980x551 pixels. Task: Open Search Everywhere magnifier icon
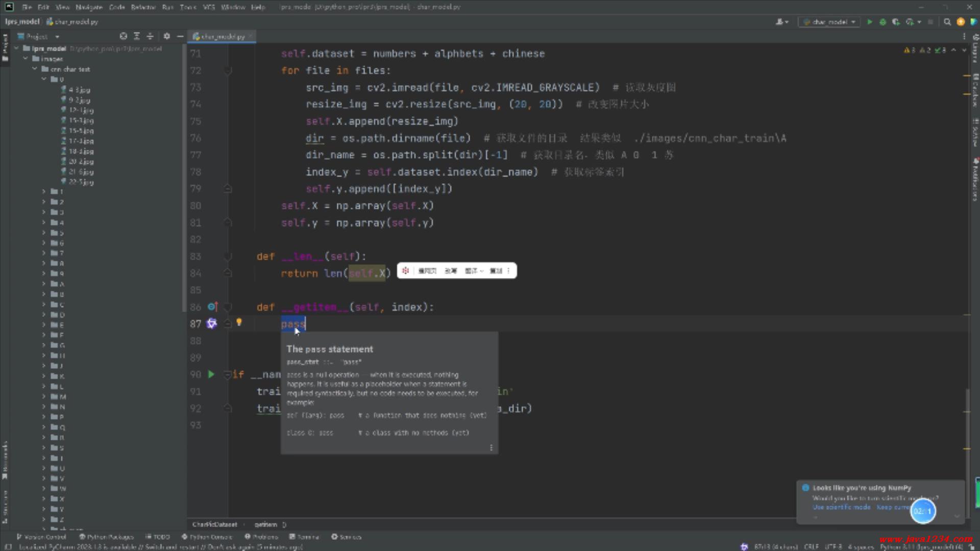click(947, 22)
